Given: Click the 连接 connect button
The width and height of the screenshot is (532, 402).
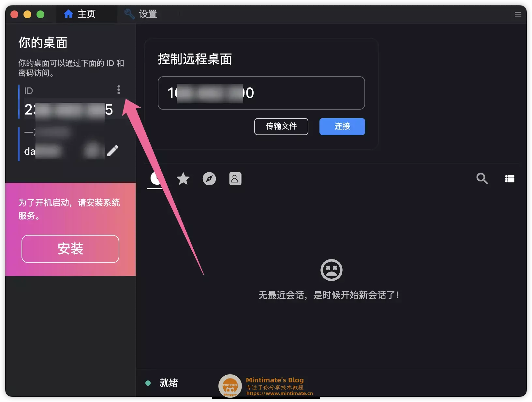Looking at the screenshot, I should (x=342, y=127).
